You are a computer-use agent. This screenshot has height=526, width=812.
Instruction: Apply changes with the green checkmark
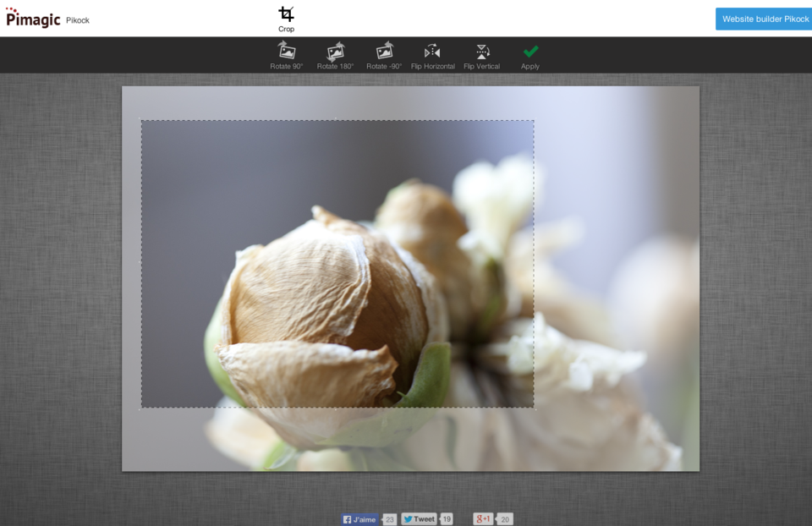click(529, 51)
